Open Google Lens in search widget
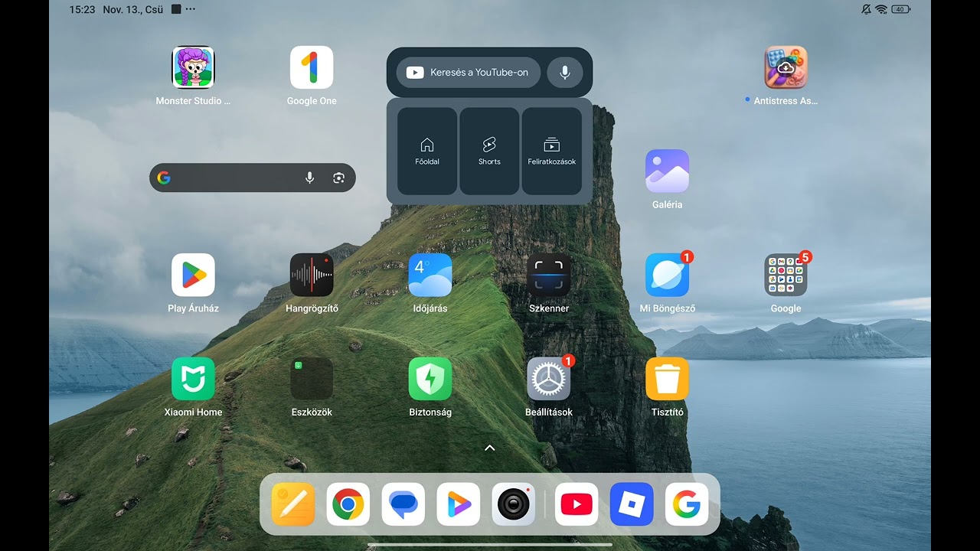Image resolution: width=980 pixels, height=551 pixels. tap(338, 178)
